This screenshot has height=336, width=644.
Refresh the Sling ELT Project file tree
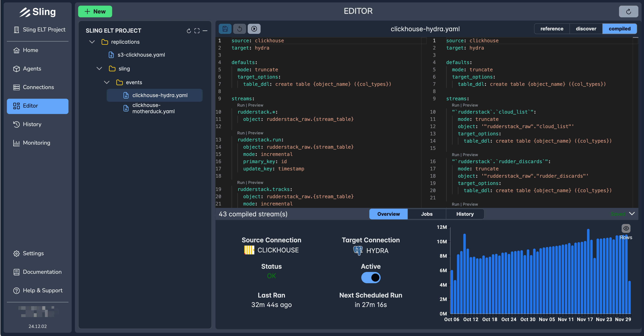tap(189, 30)
